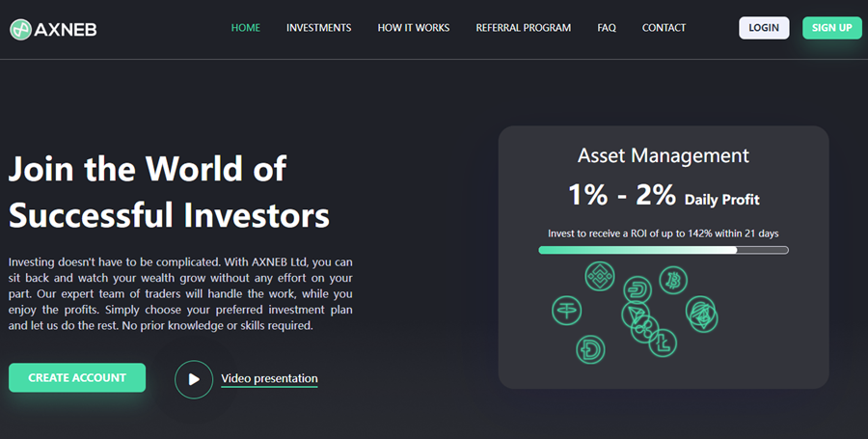Click the Login button
This screenshot has width=868, height=439.
pos(764,28)
